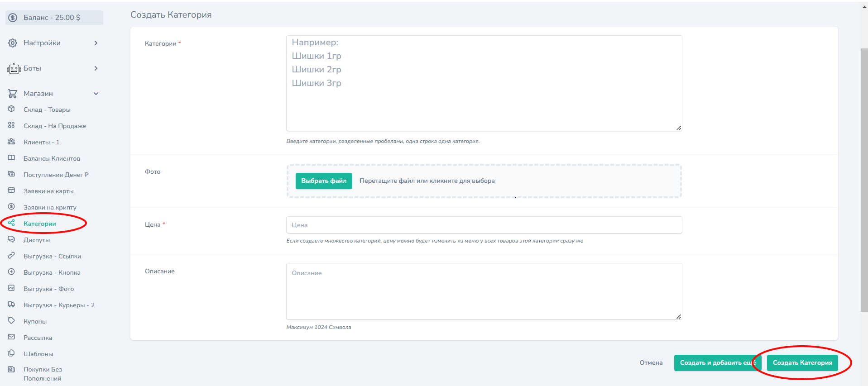Screen dimensions: 868x386
Task: Open Покупки Без Пополнений menu item
Action: [43, 374]
